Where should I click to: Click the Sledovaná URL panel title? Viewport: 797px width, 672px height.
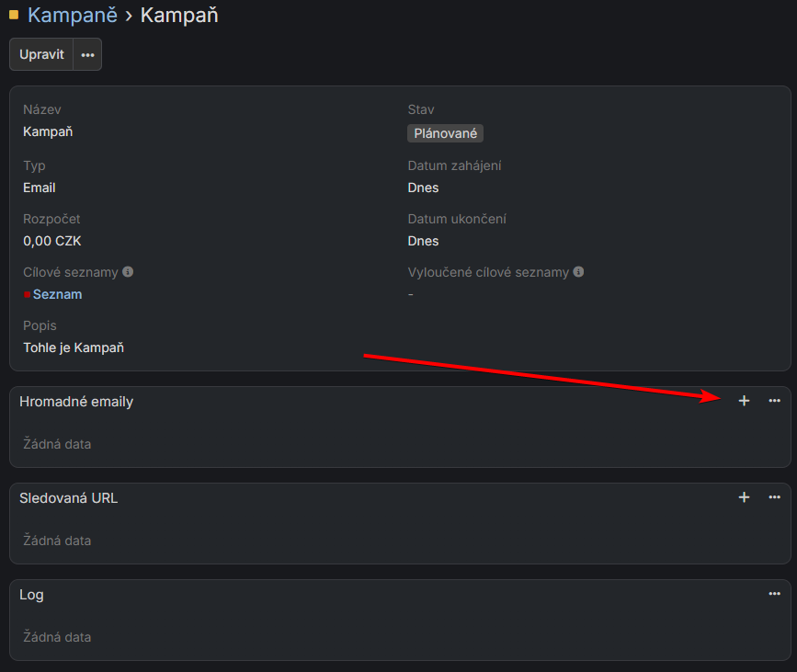(x=69, y=498)
